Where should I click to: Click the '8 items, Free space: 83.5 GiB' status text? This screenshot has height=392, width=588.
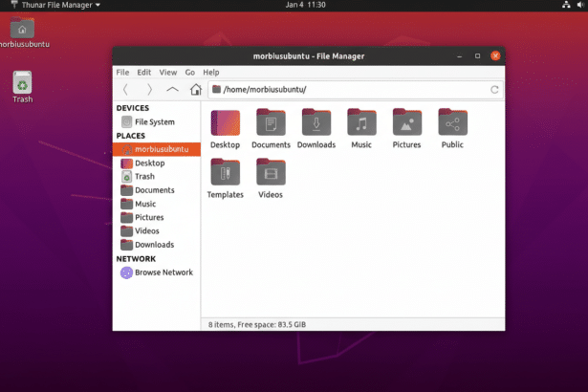point(257,325)
